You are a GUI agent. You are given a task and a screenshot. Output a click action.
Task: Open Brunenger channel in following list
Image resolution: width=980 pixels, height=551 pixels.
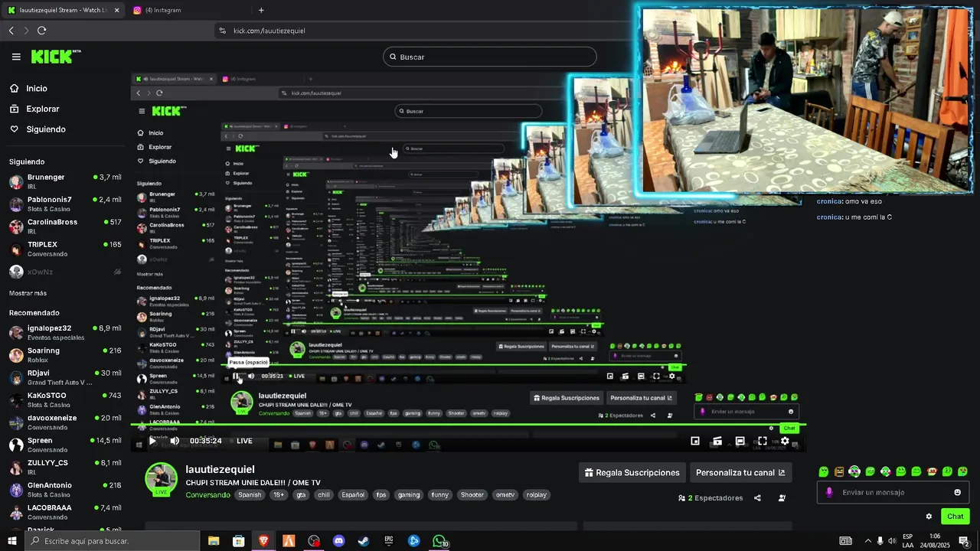65,181
